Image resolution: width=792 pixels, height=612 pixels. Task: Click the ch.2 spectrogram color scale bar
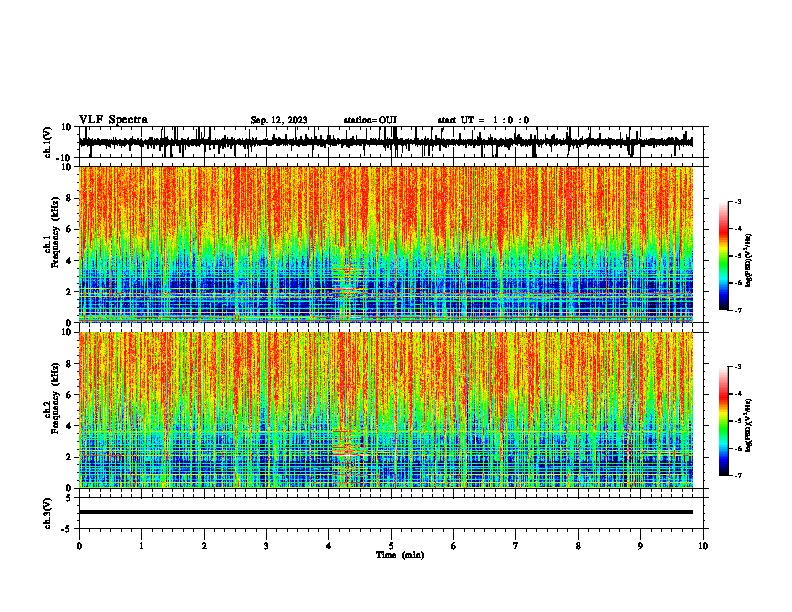pos(724,421)
